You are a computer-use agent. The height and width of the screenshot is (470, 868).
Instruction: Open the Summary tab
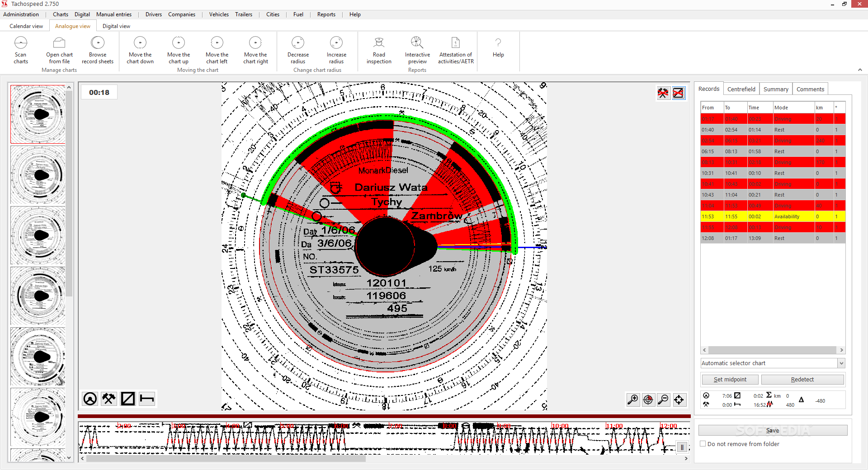(x=776, y=89)
